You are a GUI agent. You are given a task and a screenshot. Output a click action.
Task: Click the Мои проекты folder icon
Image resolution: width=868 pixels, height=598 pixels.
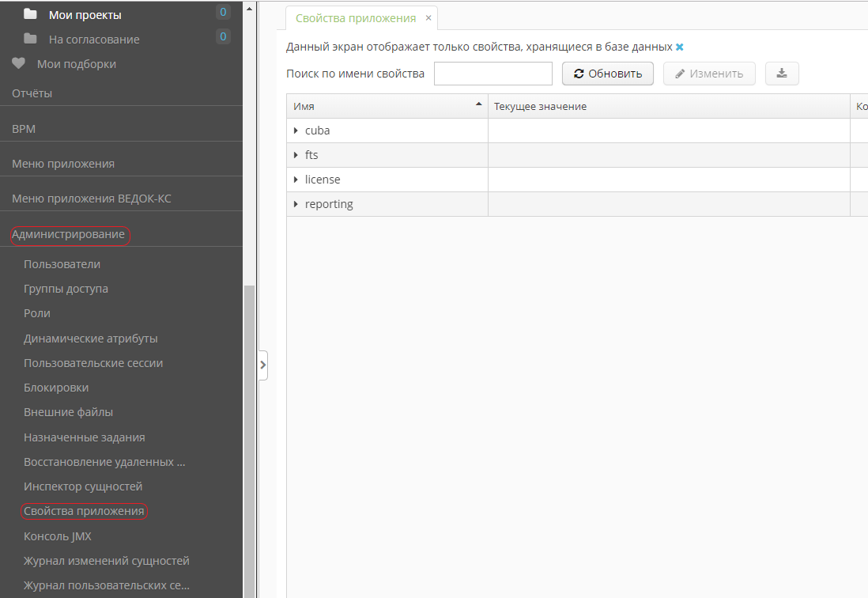pos(31,14)
